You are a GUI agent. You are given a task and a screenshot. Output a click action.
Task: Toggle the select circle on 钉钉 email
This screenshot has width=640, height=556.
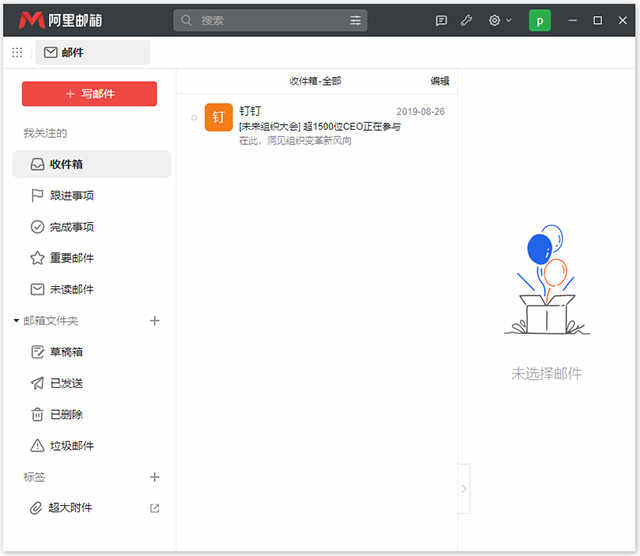click(x=194, y=118)
